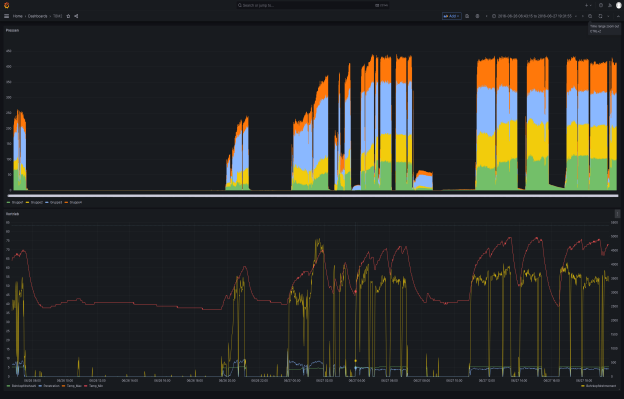Open the user profile avatar
This screenshot has height=399, width=624.
point(619,5)
